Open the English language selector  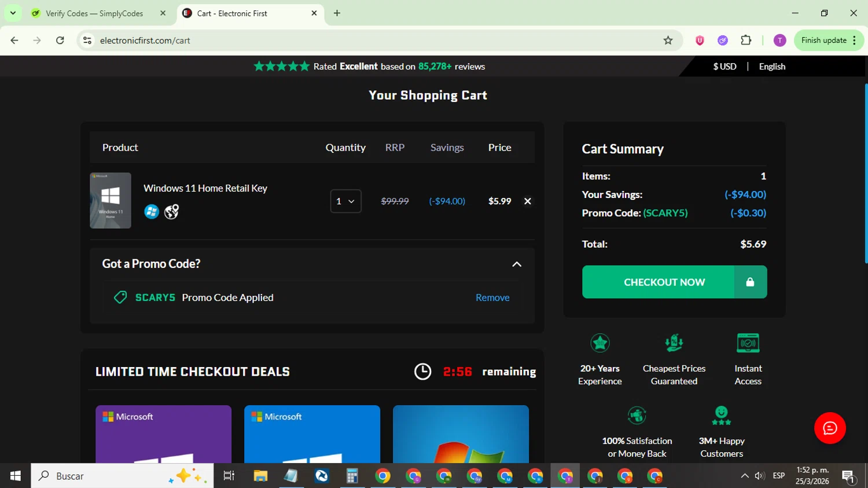click(772, 67)
